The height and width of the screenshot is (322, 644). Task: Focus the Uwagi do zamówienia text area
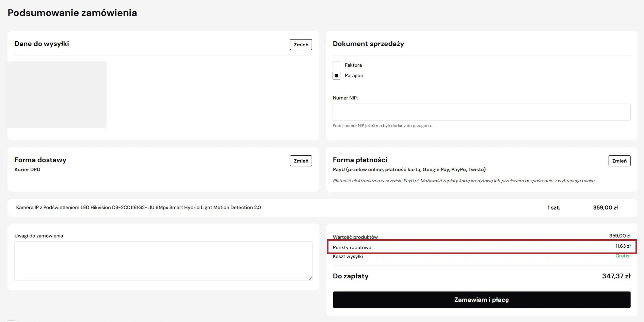[163, 261]
